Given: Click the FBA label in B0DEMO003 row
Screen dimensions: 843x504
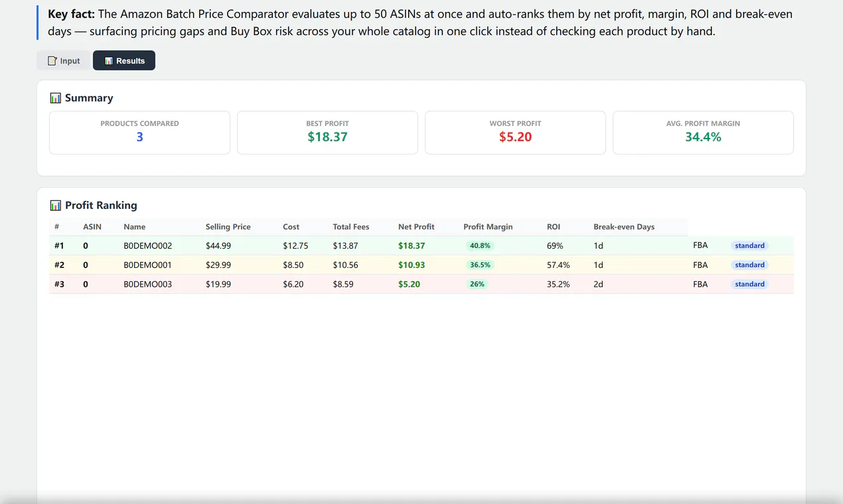Looking at the screenshot, I should 700,284.
